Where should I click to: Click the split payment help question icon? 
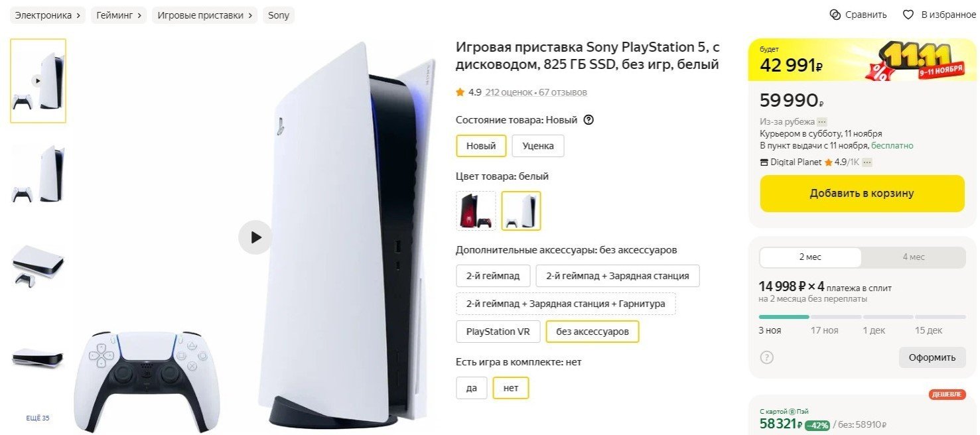(x=766, y=357)
